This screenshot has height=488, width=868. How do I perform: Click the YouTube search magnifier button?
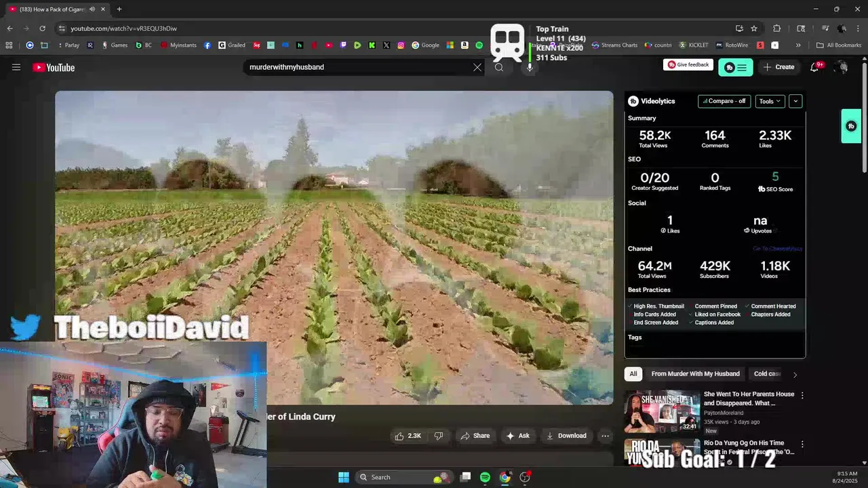pyautogui.click(x=499, y=67)
